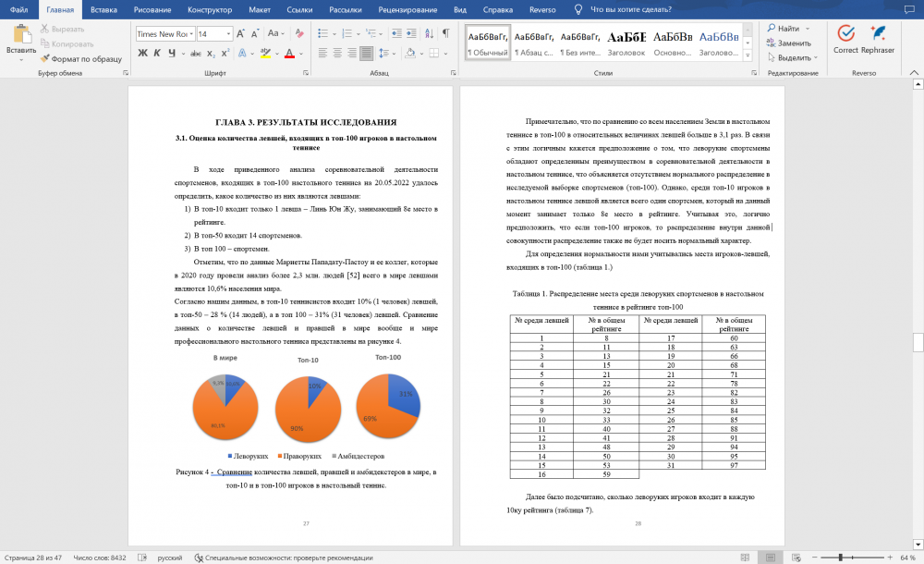Open the Select (Выделить) dropdown
Image resolution: width=924 pixels, height=564 pixels.
coord(793,58)
